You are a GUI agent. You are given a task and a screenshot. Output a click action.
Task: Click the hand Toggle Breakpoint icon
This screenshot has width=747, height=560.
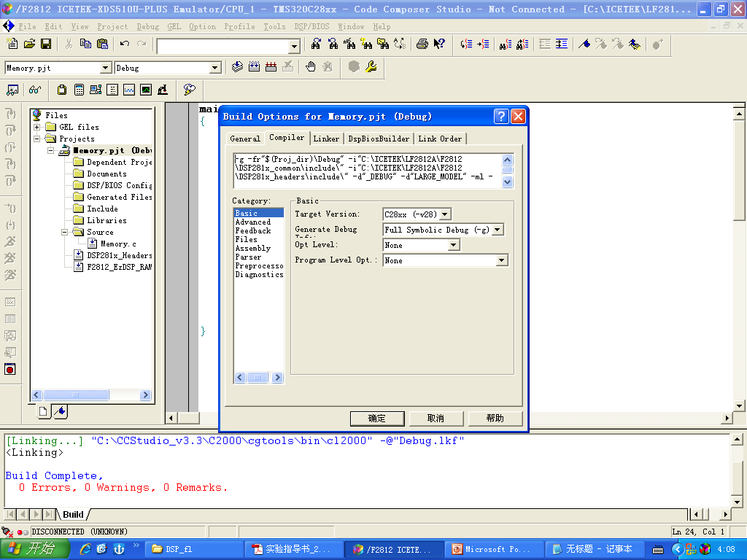tap(311, 66)
